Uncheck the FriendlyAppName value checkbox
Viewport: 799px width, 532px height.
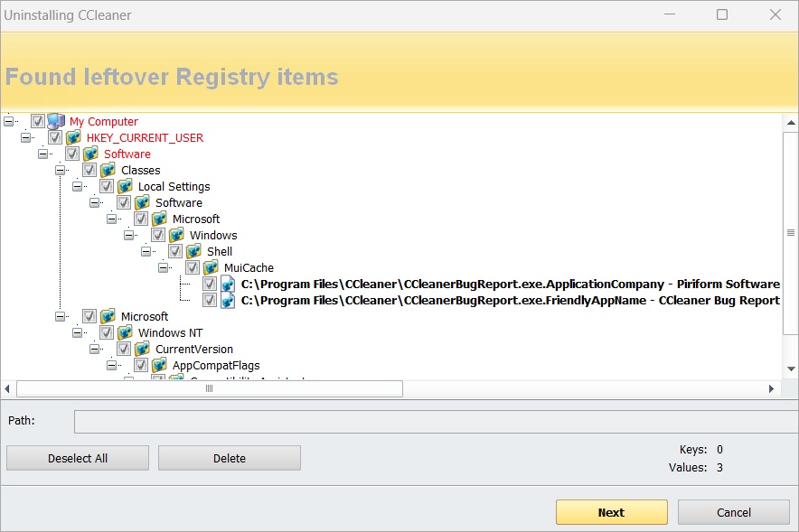[x=210, y=301]
